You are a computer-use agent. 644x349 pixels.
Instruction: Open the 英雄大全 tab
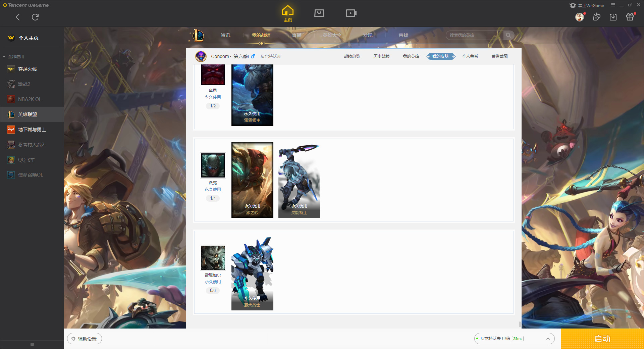(332, 35)
